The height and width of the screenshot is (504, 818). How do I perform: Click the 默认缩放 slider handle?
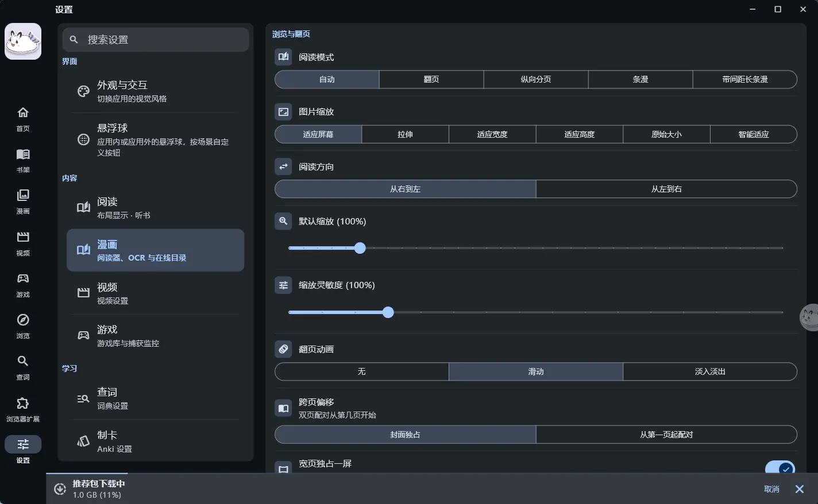tap(360, 248)
